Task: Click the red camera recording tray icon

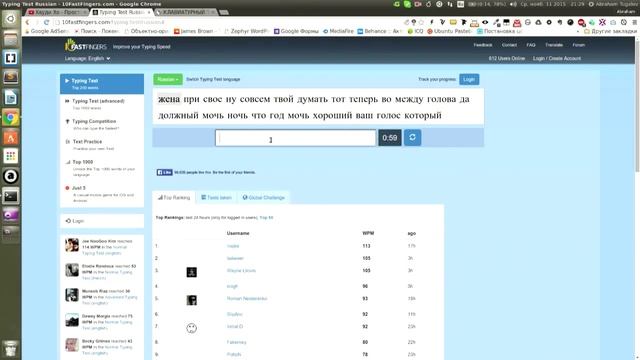Action: (x=418, y=4)
